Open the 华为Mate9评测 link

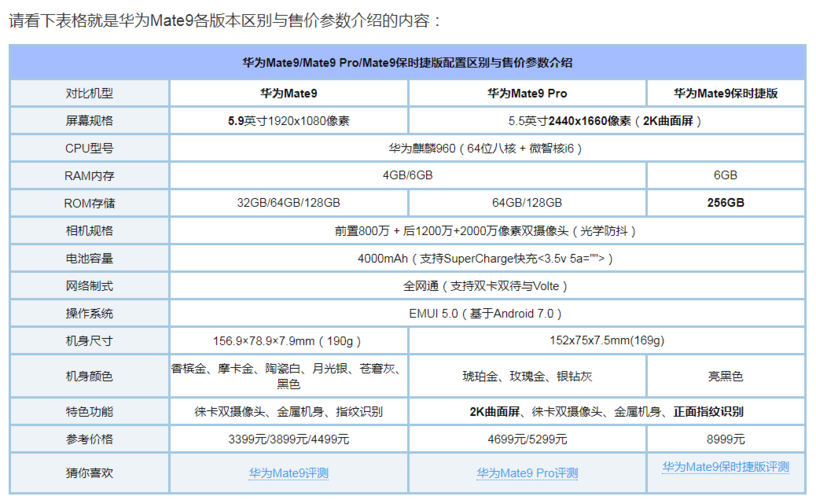click(x=288, y=473)
